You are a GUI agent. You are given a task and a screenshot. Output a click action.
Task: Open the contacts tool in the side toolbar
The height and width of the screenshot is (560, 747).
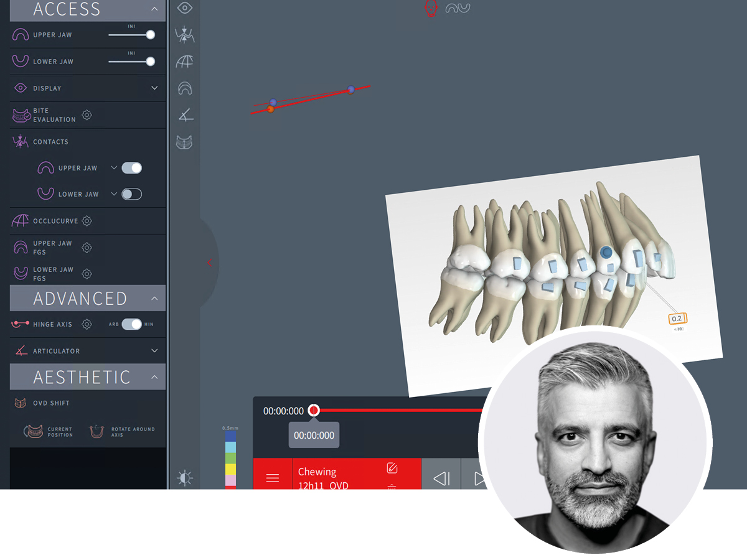coord(184,35)
